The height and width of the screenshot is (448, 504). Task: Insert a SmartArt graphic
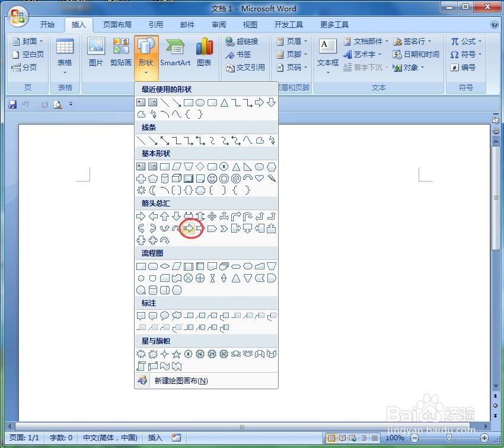point(175,52)
